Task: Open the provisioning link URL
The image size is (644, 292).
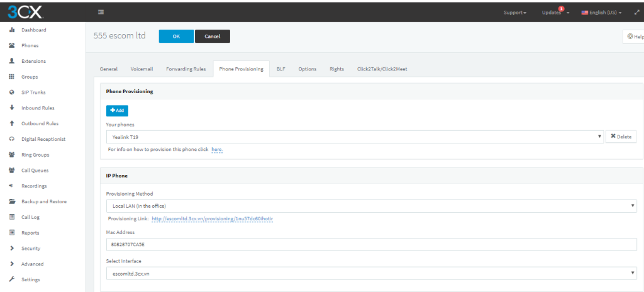Action: coord(213,219)
